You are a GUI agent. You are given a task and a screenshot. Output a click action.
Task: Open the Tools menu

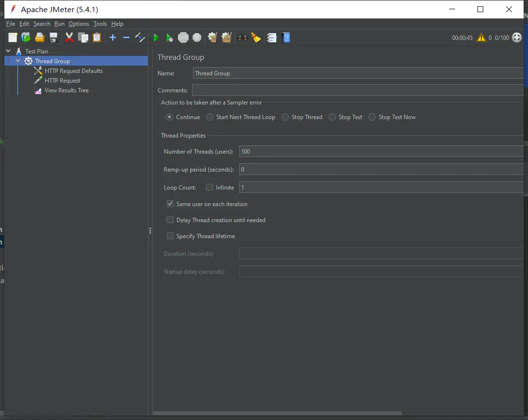pos(100,24)
